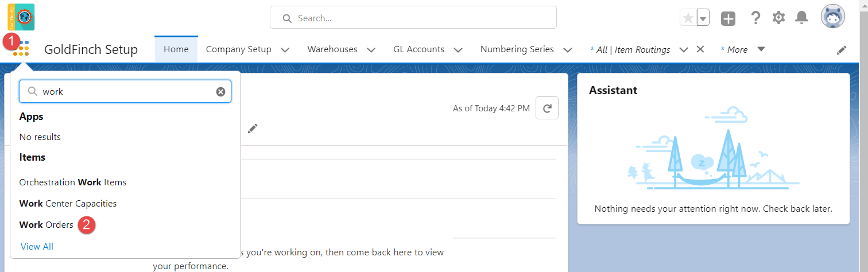This screenshot has width=868, height=272.
Task: Click the GoldFinch app logo
Action: point(21,17)
